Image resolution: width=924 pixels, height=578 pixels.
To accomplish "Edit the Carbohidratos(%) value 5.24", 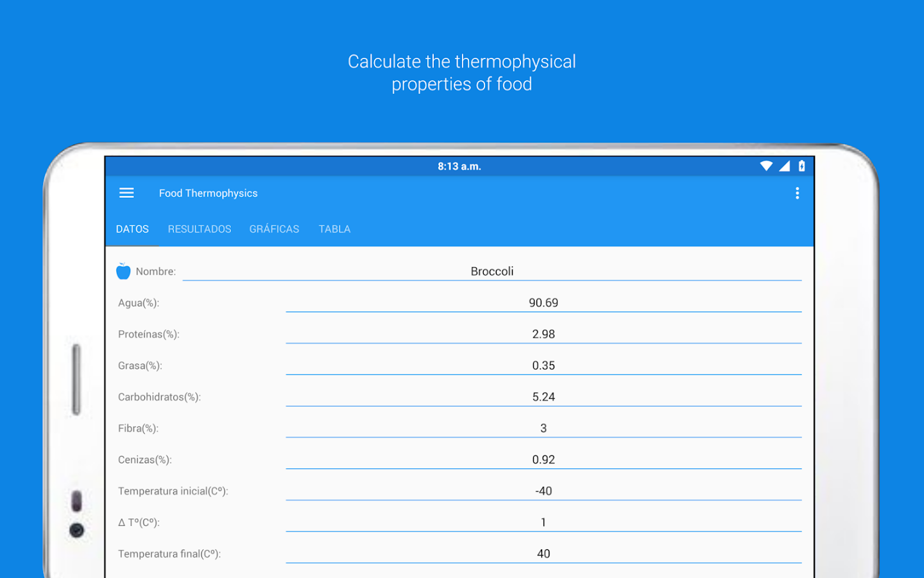I will (543, 397).
